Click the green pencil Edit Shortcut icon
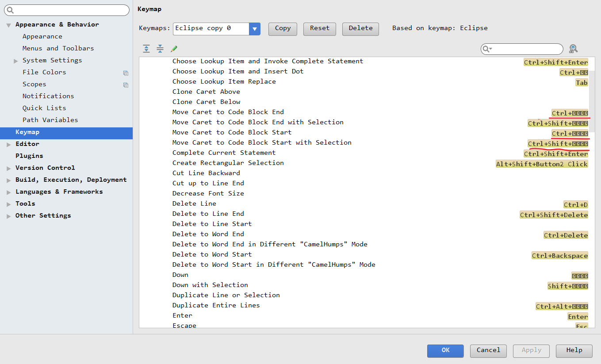The width and height of the screenshot is (601, 364). (174, 49)
